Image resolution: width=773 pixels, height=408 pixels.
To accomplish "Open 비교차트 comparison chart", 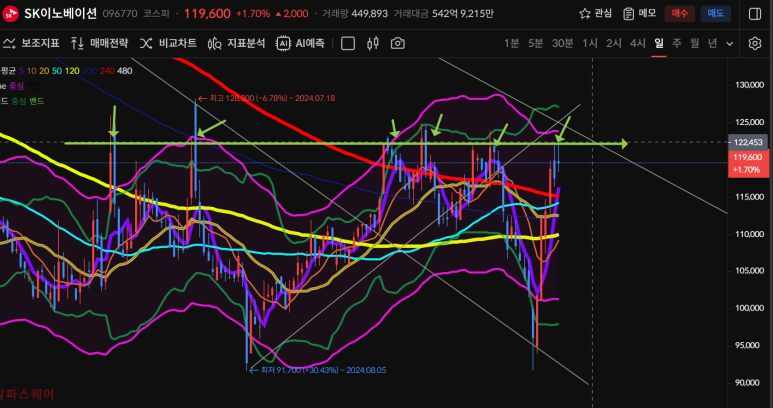I will 168,43.
